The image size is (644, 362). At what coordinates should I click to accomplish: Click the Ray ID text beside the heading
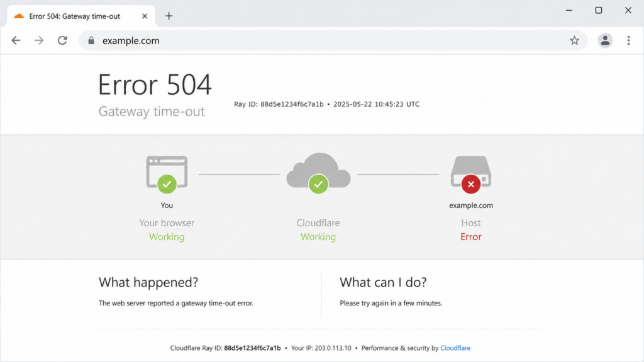279,104
